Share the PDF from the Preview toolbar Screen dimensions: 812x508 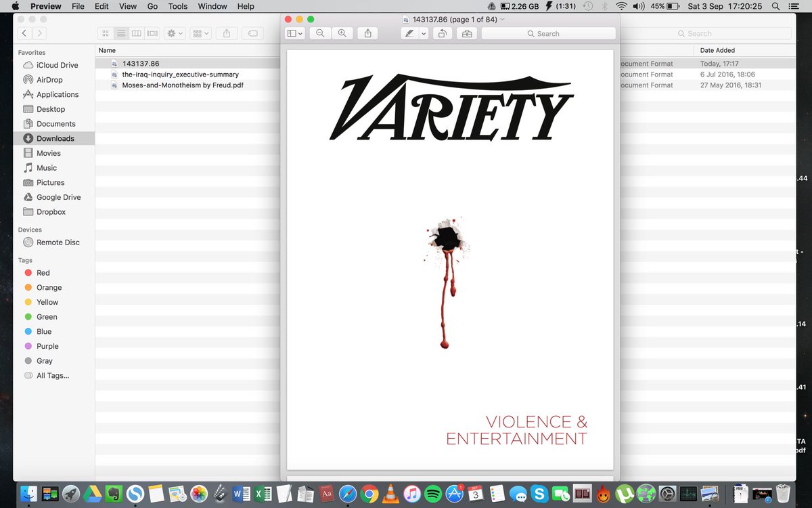point(367,33)
